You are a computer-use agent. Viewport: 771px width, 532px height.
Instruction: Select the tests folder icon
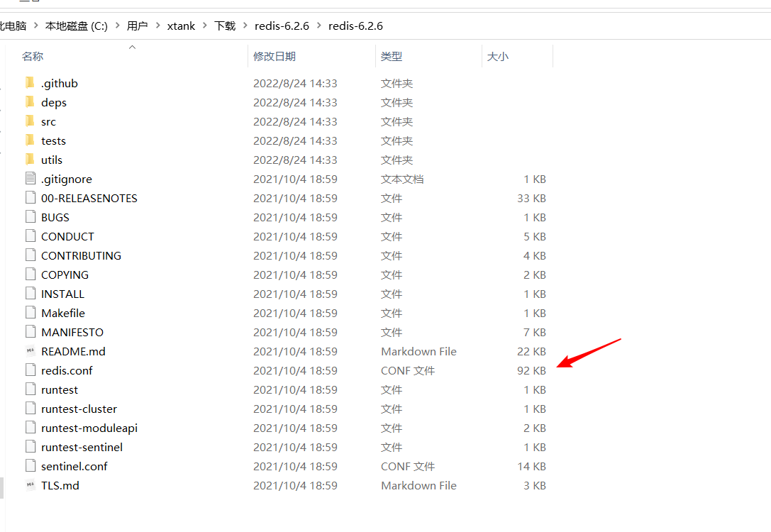(x=29, y=140)
